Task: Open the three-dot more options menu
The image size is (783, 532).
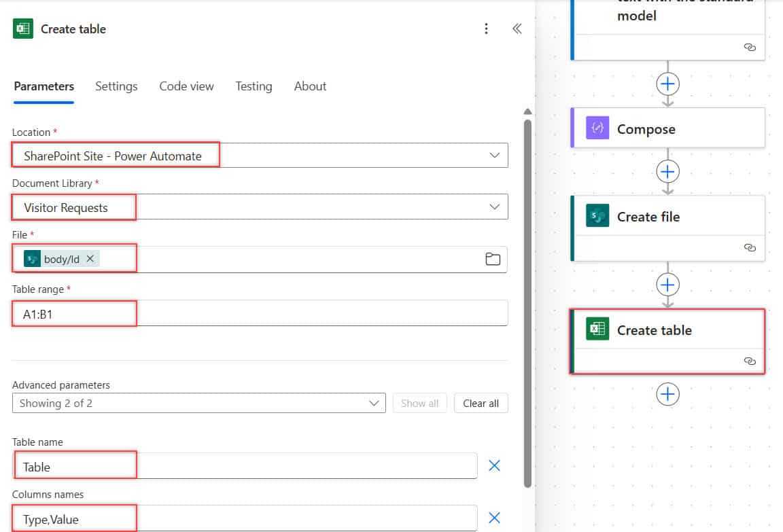Action: (486, 29)
